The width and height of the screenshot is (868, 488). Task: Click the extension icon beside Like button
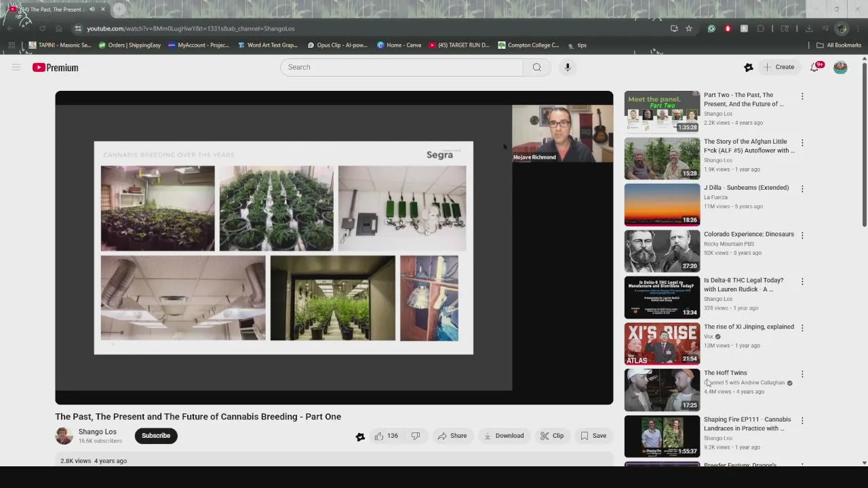[x=360, y=436]
